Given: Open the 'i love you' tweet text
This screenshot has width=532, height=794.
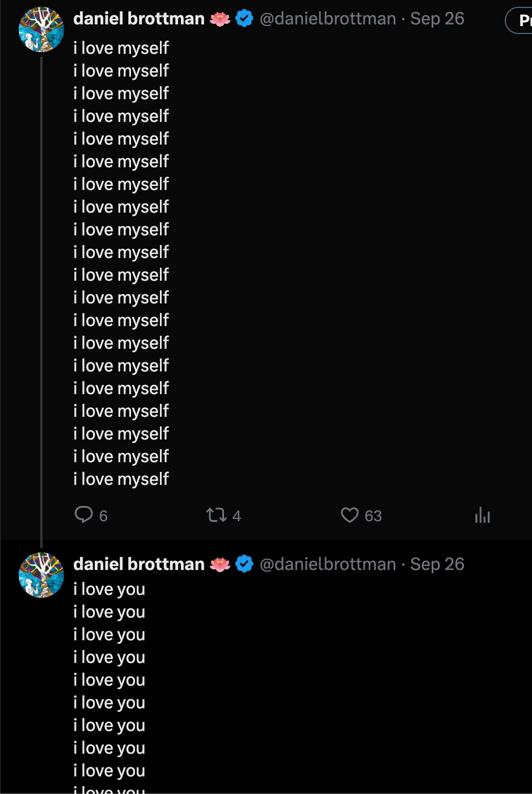Looking at the screenshot, I should pyautogui.click(x=109, y=680).
